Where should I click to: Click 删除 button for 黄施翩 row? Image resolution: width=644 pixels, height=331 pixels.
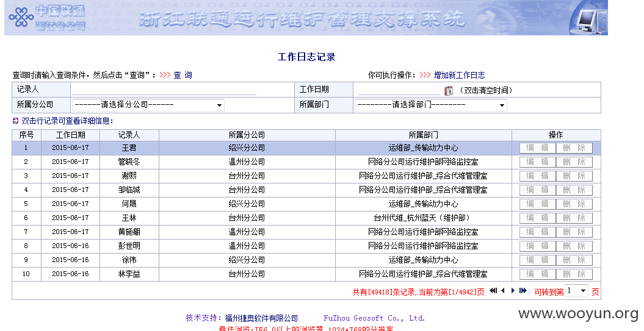click(574, 232)
